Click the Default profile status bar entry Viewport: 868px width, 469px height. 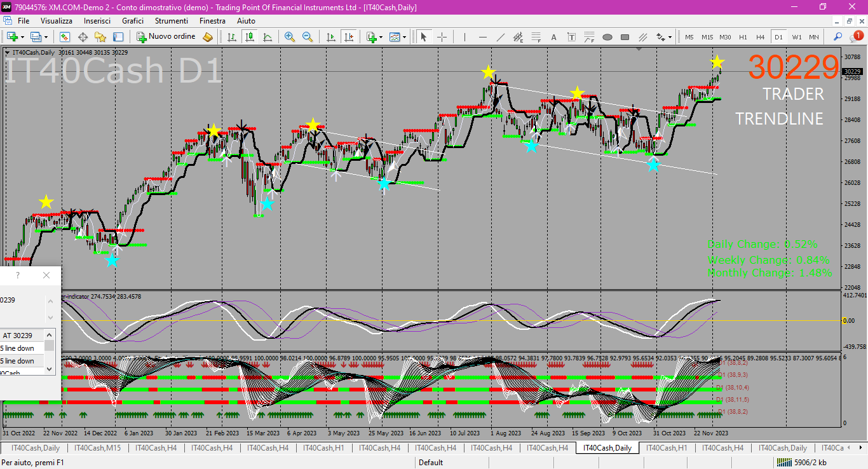[x=431, y=462]
